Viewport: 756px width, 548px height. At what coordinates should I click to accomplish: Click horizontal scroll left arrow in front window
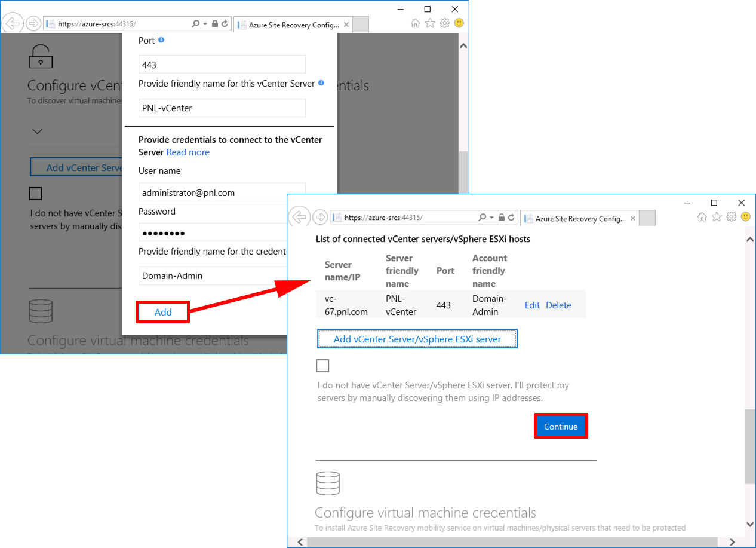[300, 542]
